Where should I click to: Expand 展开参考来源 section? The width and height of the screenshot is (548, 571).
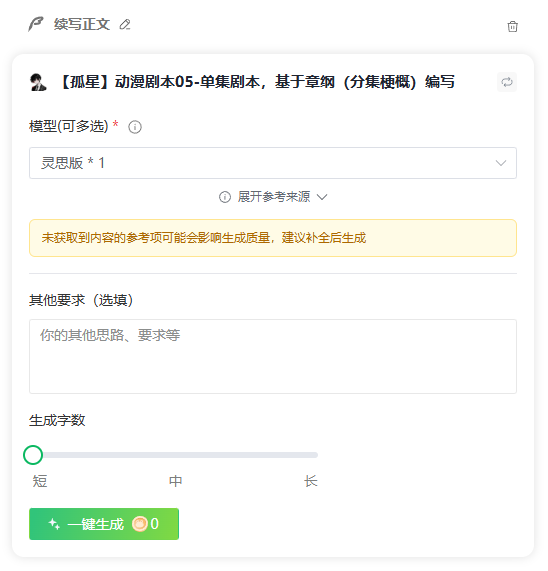(273, 197)
